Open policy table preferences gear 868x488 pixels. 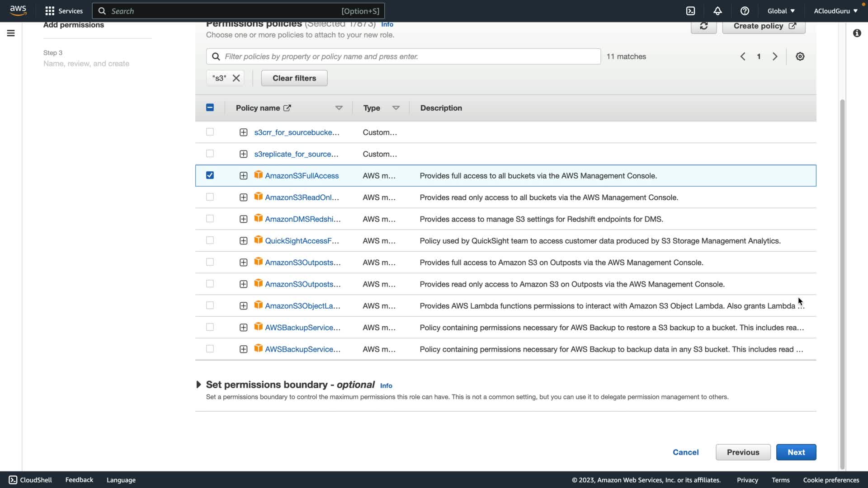point(800,56)
